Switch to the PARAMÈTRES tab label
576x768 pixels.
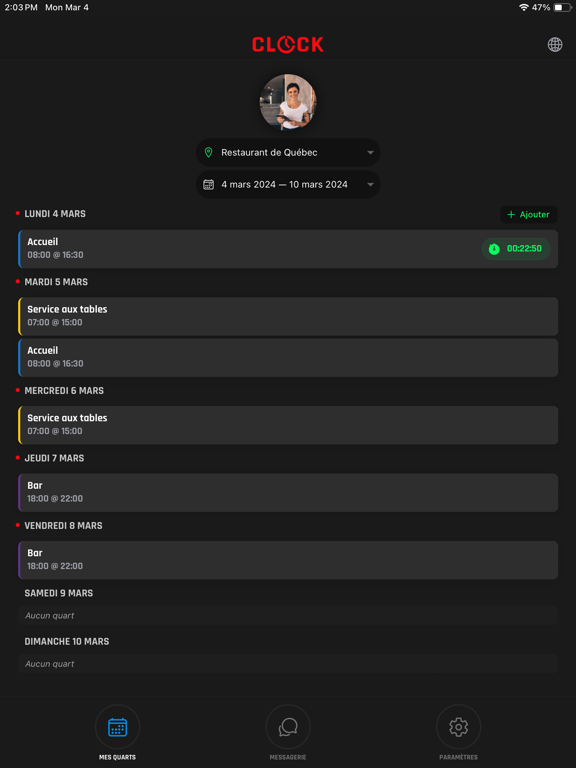tap(458, 757)
